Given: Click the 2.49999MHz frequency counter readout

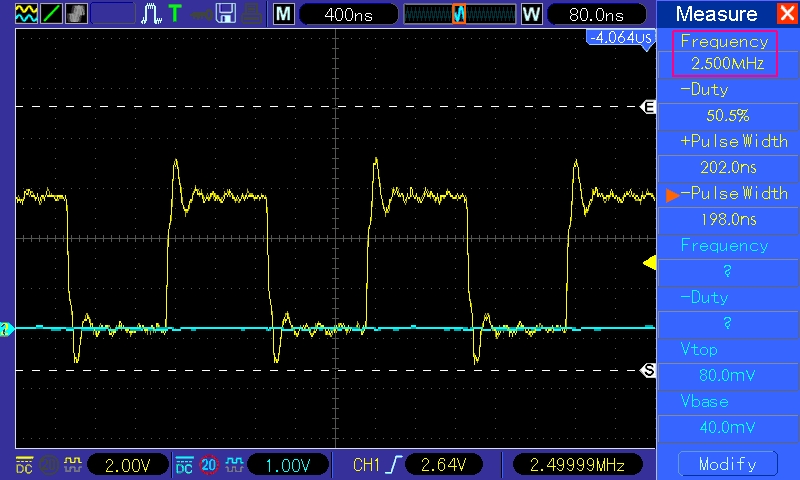Looking at the screenshot, I should (577, 465).
